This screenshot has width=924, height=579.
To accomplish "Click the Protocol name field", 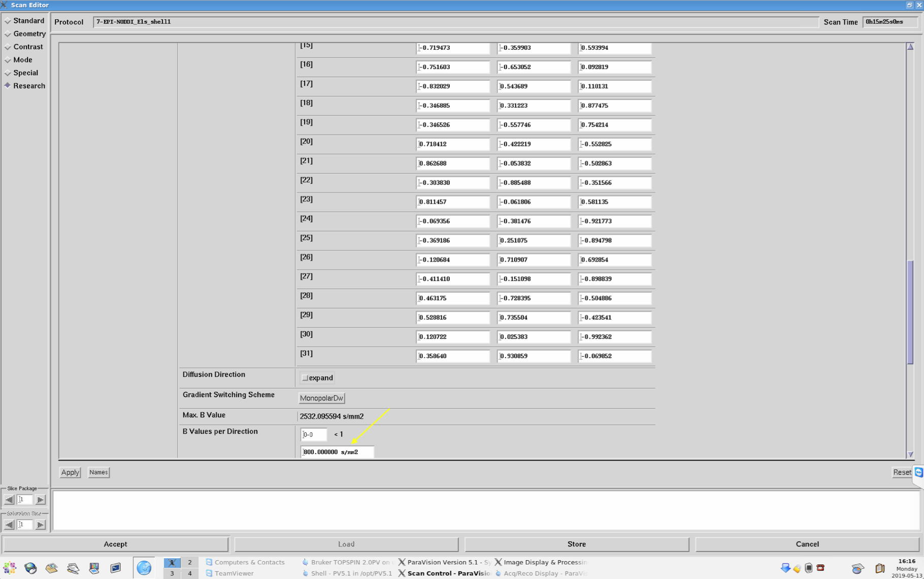I will click(456, 22).
